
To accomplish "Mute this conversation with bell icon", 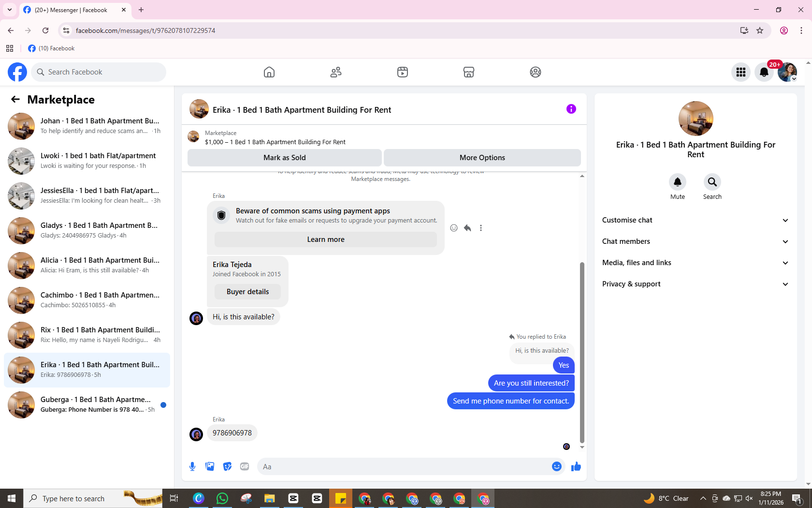I will tap(678, 182).
